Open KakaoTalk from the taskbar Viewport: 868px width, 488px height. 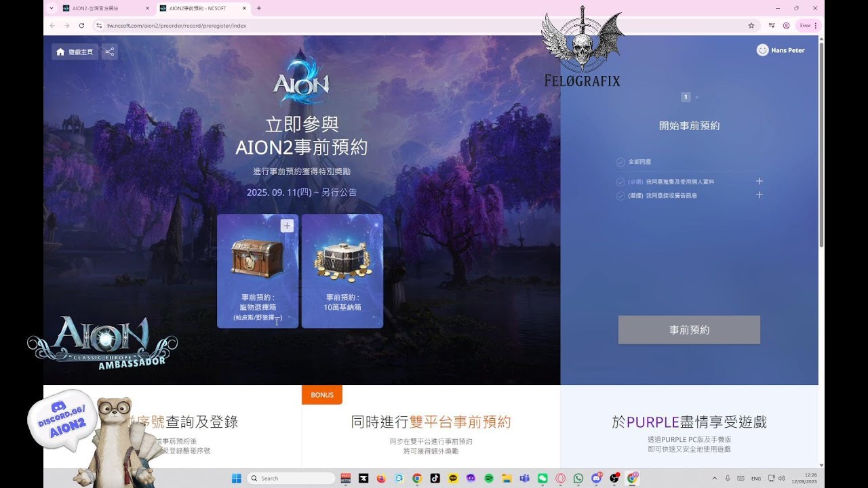(x=453, y=479)
